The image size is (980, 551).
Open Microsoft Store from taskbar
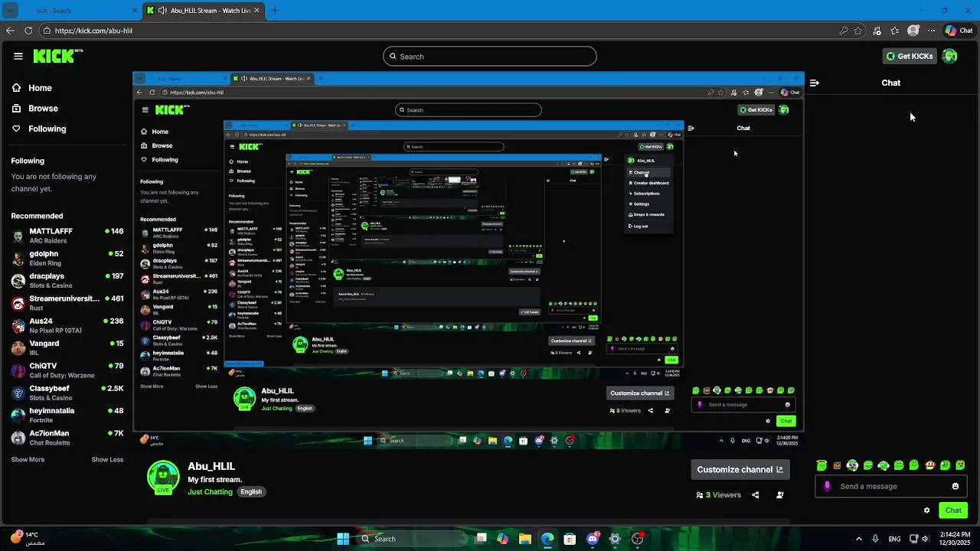click(570, 539)
